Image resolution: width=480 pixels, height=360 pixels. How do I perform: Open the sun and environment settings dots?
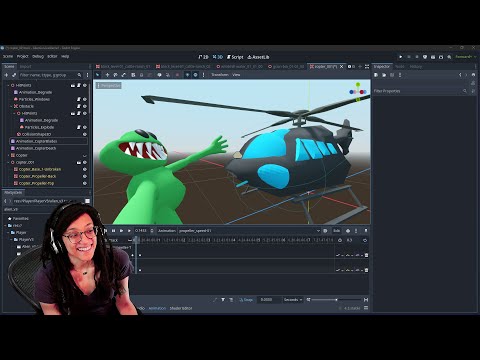click(x=203, y=75)
